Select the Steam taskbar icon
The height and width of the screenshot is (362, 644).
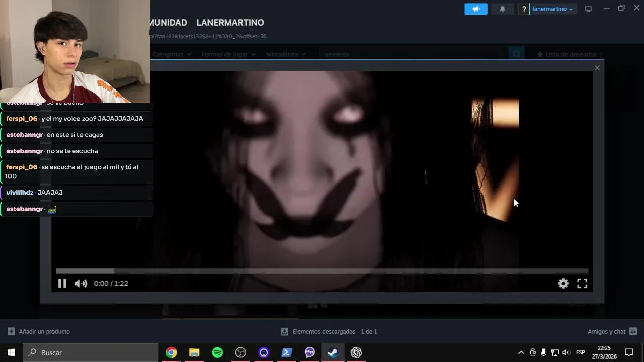333,352
